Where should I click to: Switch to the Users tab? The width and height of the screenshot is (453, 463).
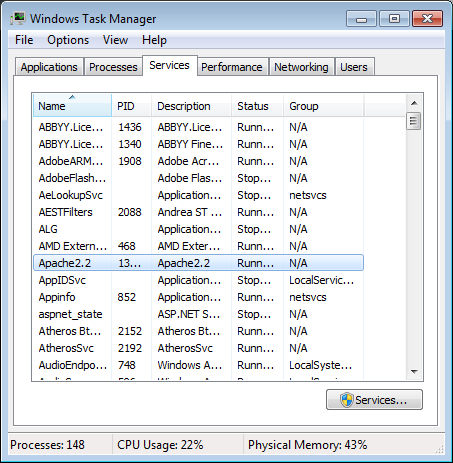coord(354,67)
